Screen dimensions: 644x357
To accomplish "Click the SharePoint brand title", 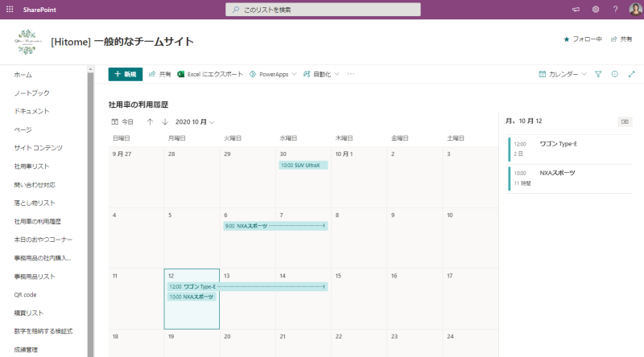I will click(39, 10).
